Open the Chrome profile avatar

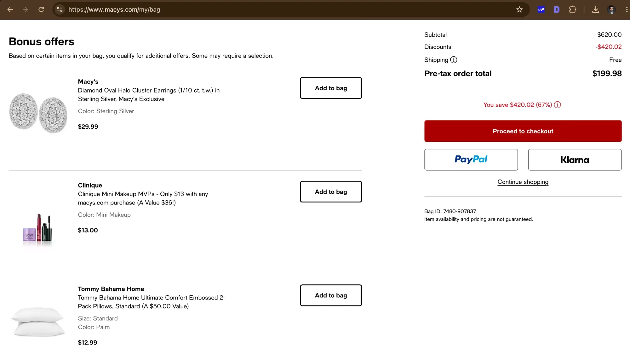(611, 9)
